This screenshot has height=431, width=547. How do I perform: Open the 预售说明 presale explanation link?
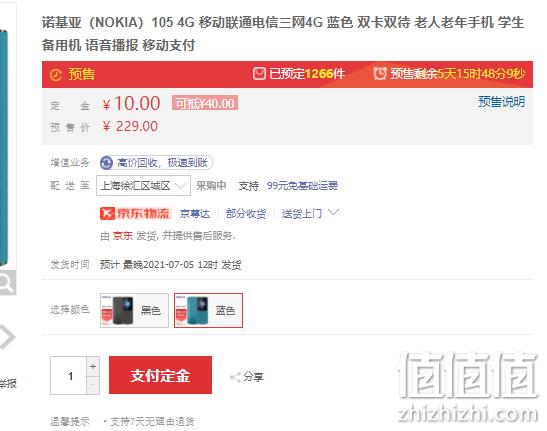tap(501, 102)
